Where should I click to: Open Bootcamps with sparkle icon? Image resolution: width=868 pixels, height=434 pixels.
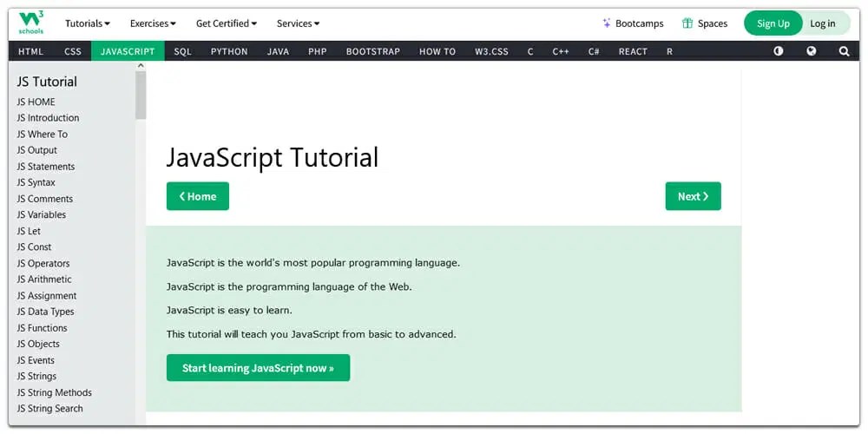(632, 23)
